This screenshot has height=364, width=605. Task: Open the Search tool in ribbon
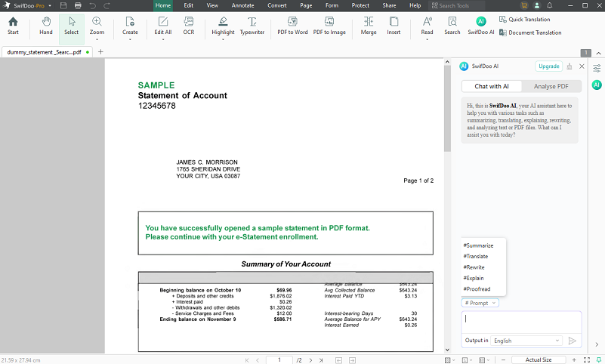pyautogui.click(x=452, y=26)
